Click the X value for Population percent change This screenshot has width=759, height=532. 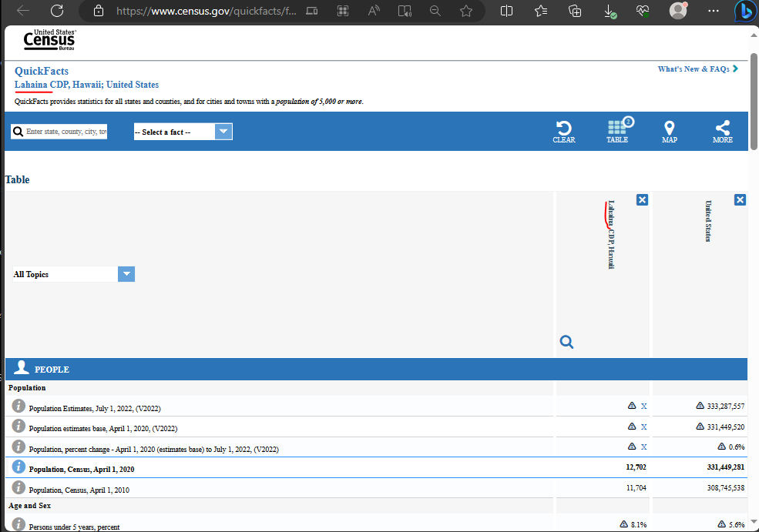pos(643,447)
